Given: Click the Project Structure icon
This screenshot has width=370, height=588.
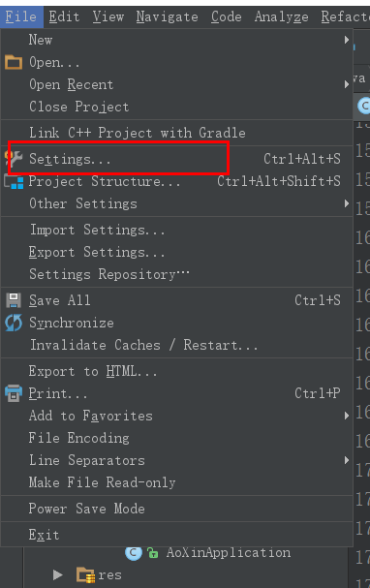Looking at the screenshot, I should 14,182.
